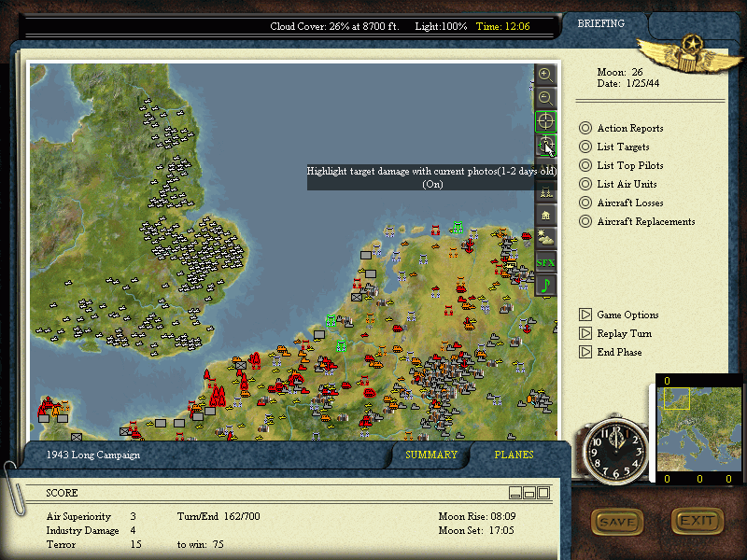This screenshot has width=747, height=560.
Task: Click the Moon: 26 text
Action: coord(620,72)
